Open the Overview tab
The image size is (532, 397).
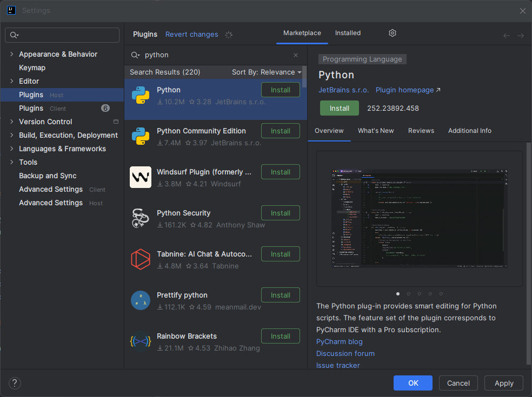click(x=329, y=131)
